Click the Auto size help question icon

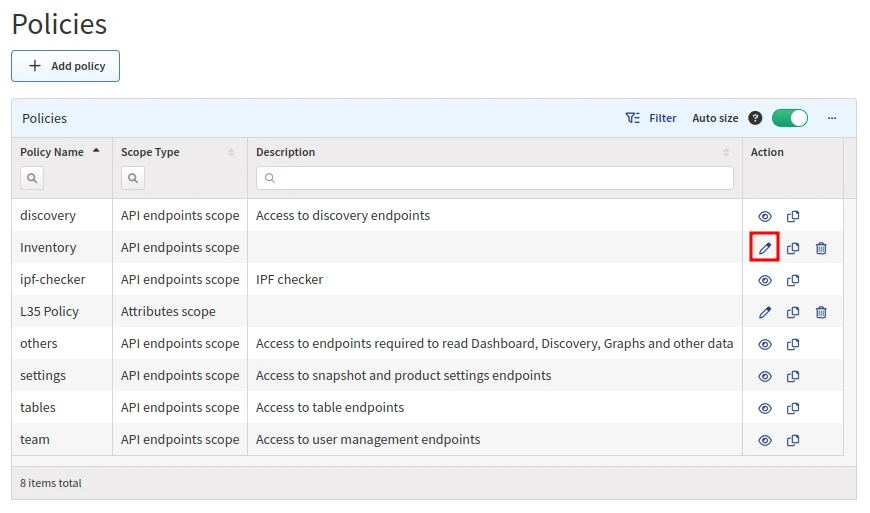pyautogui.click(x=755, y=118)
